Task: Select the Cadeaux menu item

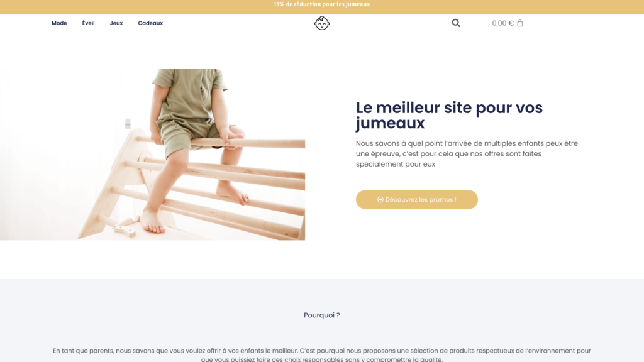Action: 150,23
